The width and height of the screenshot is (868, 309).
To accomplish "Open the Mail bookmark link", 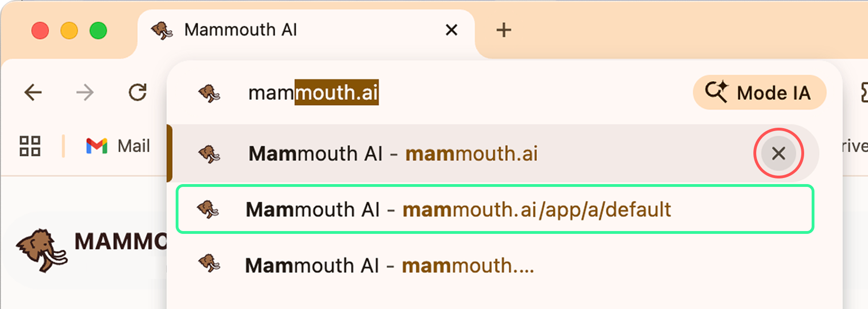I will click(133, 146).
